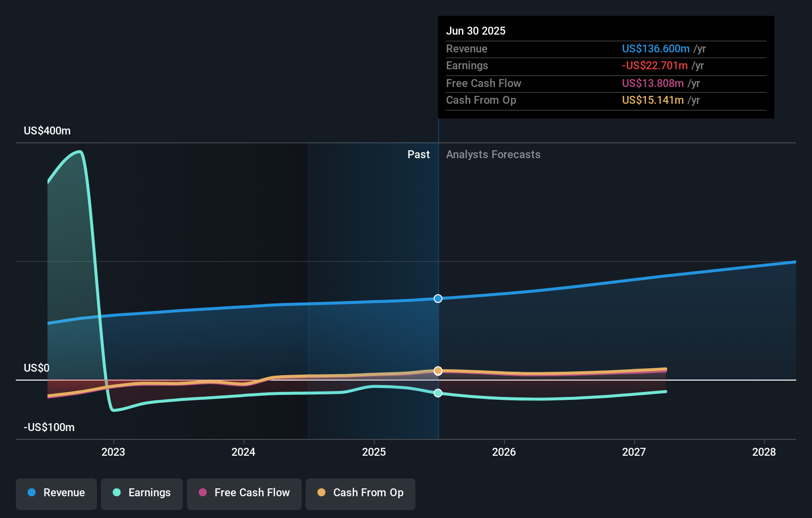
Task: Expand the Jun 30 2025 tooltip header
Action: (476, 31)
